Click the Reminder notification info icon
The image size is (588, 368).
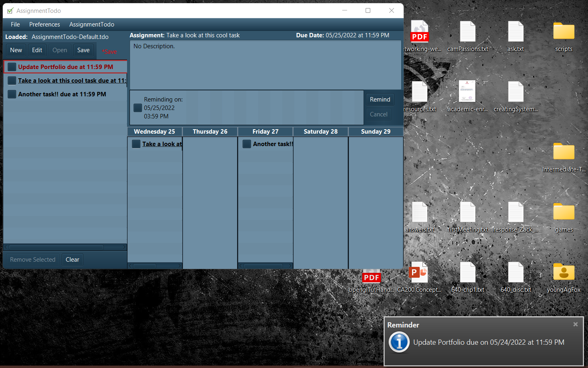[399, 342]
